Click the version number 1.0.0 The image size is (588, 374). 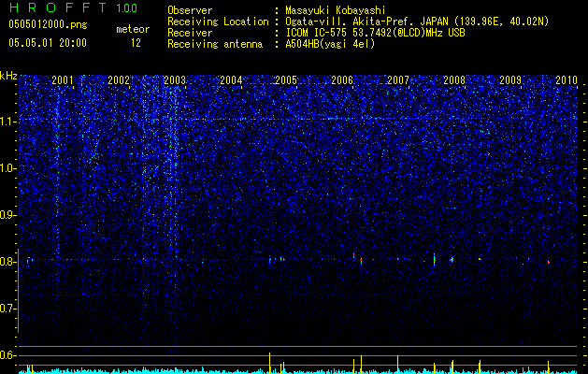click(126, 8)
